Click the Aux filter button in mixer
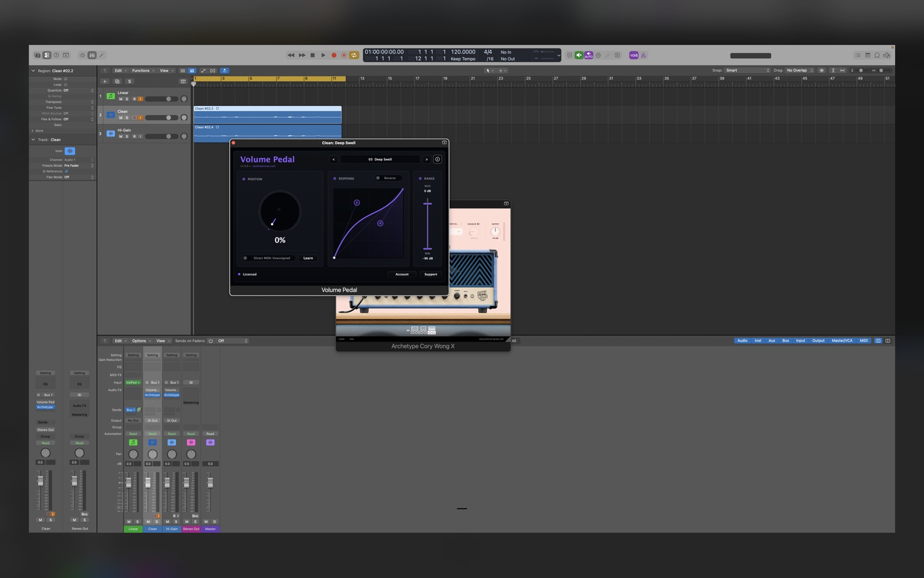 click(772, 341)
